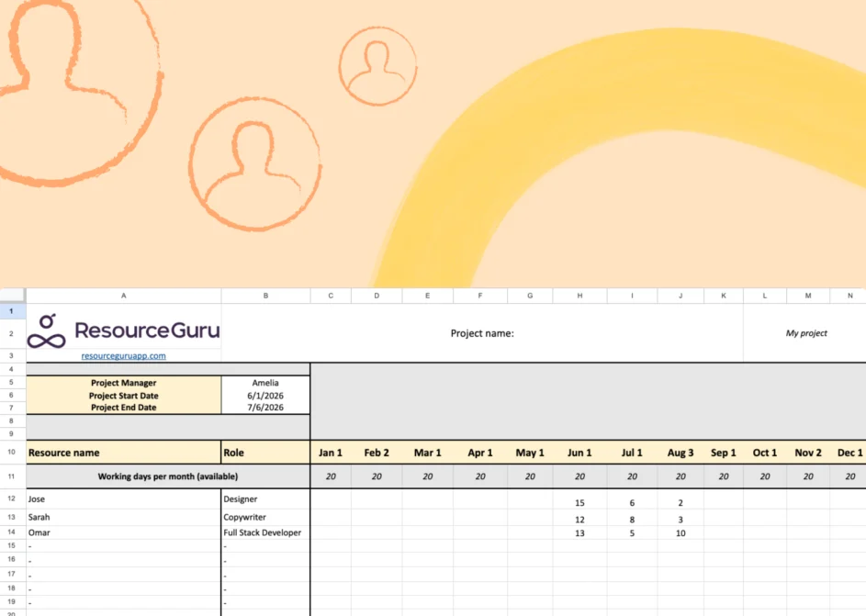866x616 pixels.
Task: Select the 6/1/2026 start date cell
Action: coord(265,396)
